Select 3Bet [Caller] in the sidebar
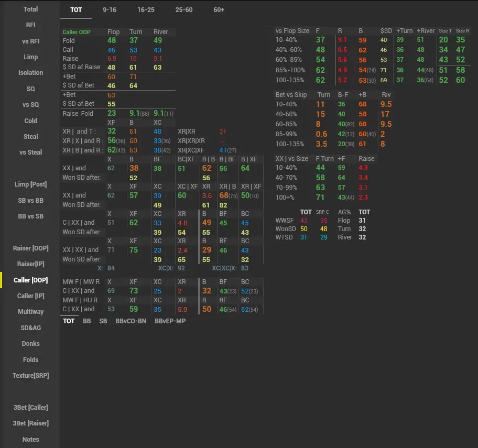 point(30,408)
